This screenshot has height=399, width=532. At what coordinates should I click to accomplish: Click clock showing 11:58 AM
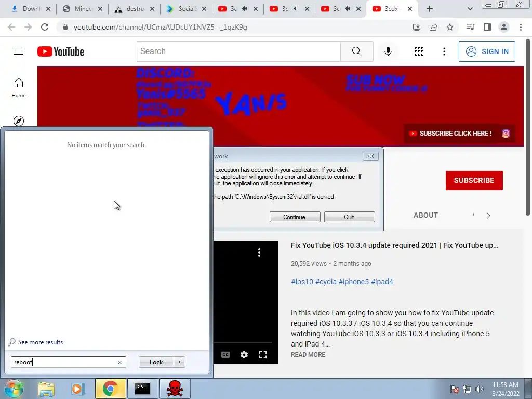click(x=505, y=385)
